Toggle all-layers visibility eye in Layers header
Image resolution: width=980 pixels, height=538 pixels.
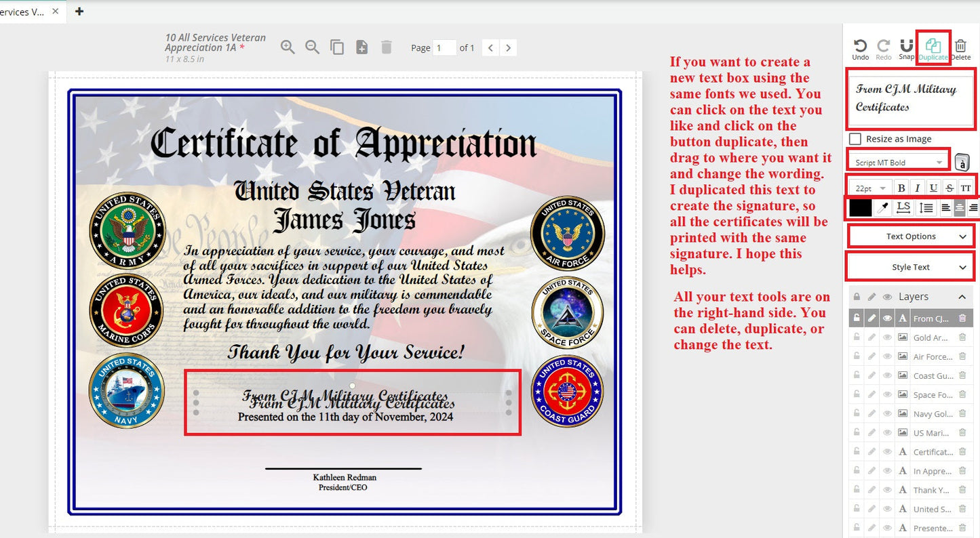click(887, 297)
